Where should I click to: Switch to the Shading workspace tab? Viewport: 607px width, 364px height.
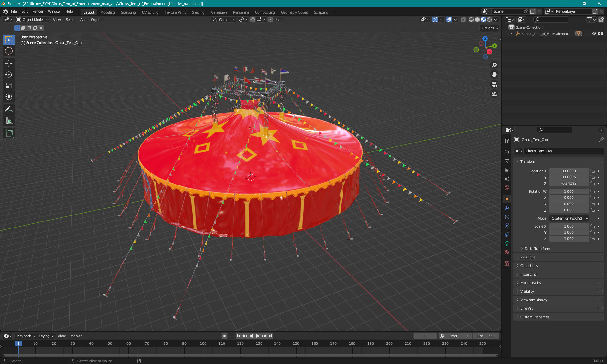tap(198, 12)
